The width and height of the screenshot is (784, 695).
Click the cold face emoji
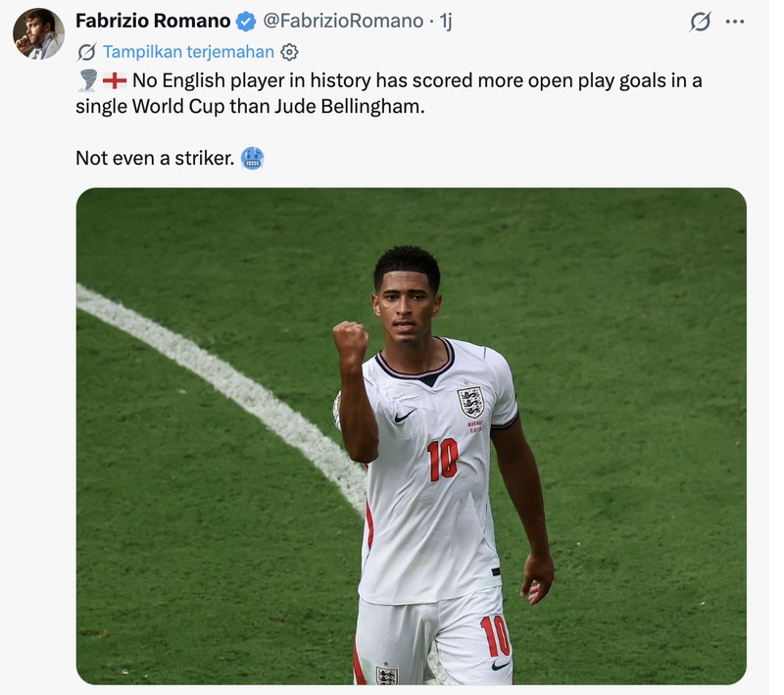(253, 158)
